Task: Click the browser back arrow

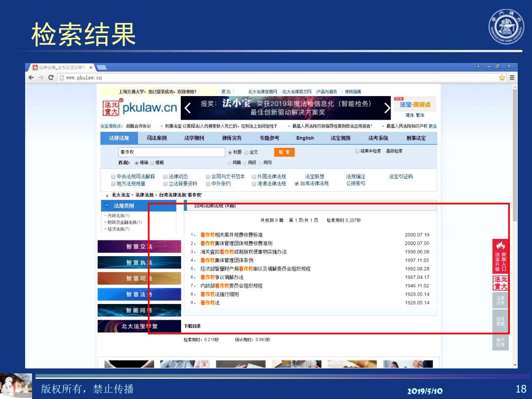Action: pos(31,78)
